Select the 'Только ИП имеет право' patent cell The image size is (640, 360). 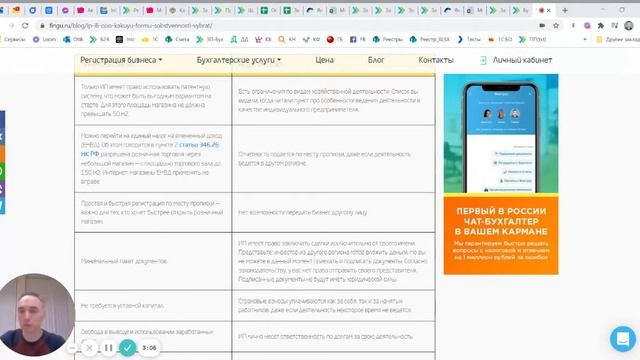[153, 100]
